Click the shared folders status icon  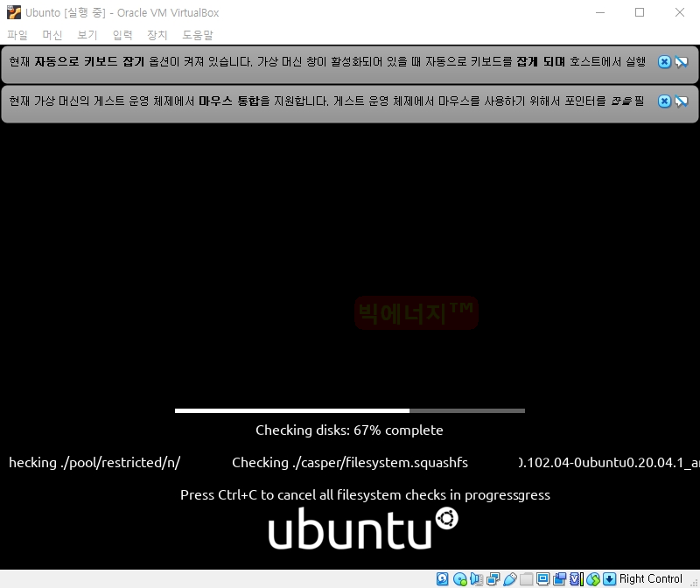click(527, 579)
